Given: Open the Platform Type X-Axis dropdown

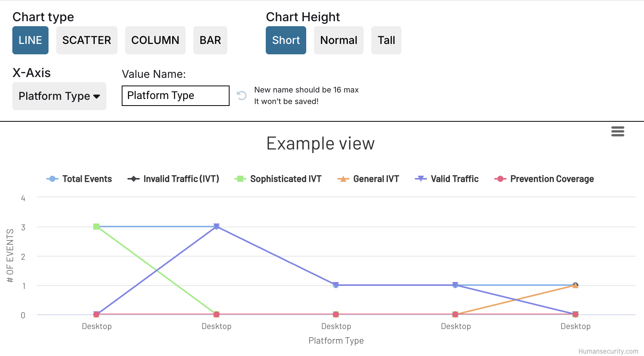Looking at the screenshot, I should point(59,96).
